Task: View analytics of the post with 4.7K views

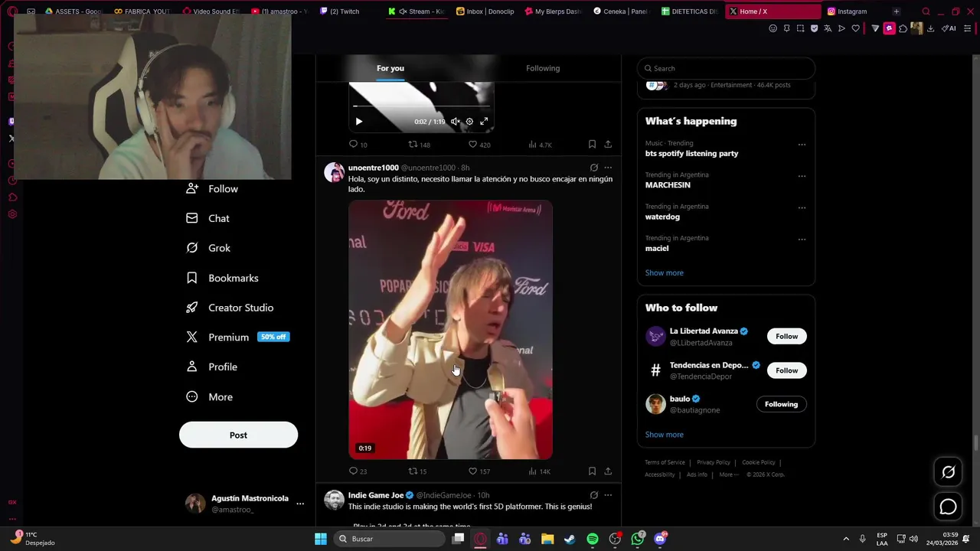Action: click(x=540, y=144)
